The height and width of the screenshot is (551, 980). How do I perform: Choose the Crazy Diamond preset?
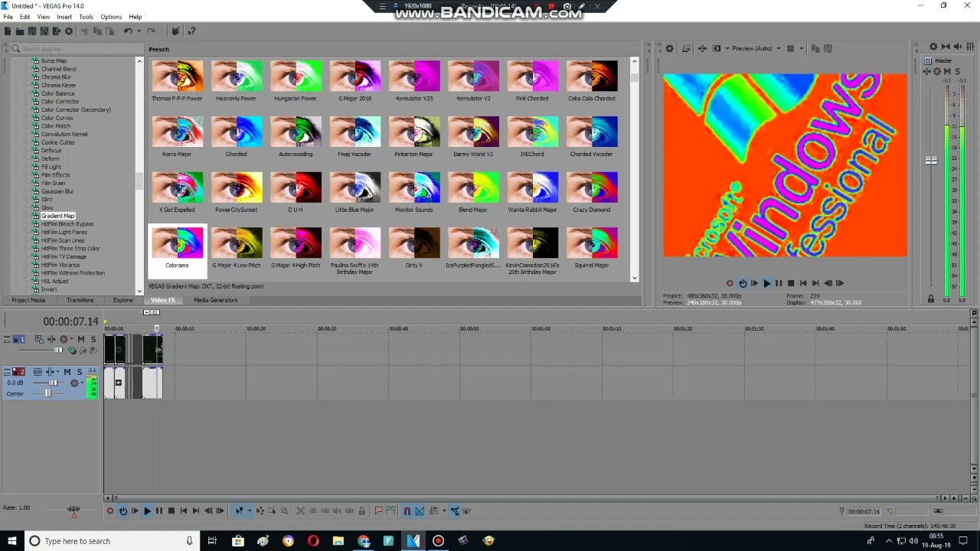[592, 192]
